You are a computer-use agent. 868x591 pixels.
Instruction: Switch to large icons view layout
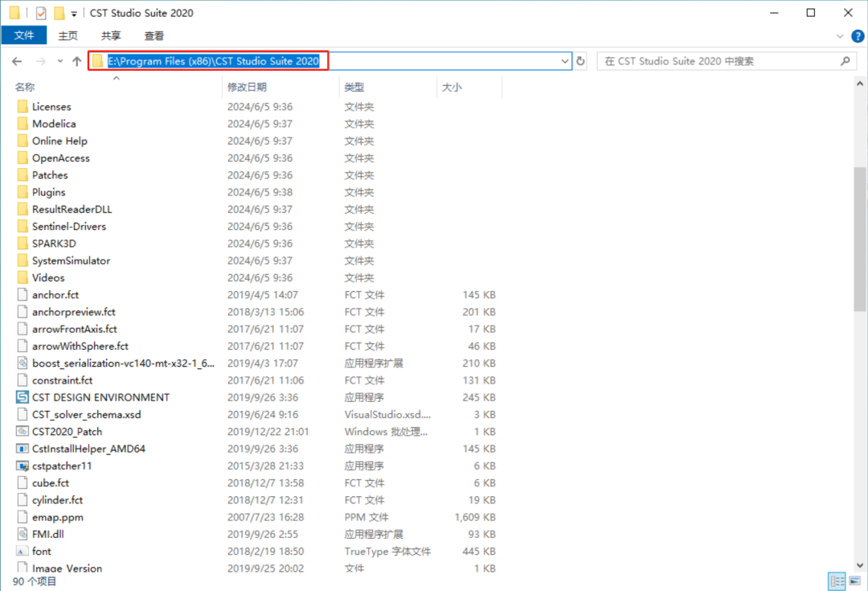[855, 581]
